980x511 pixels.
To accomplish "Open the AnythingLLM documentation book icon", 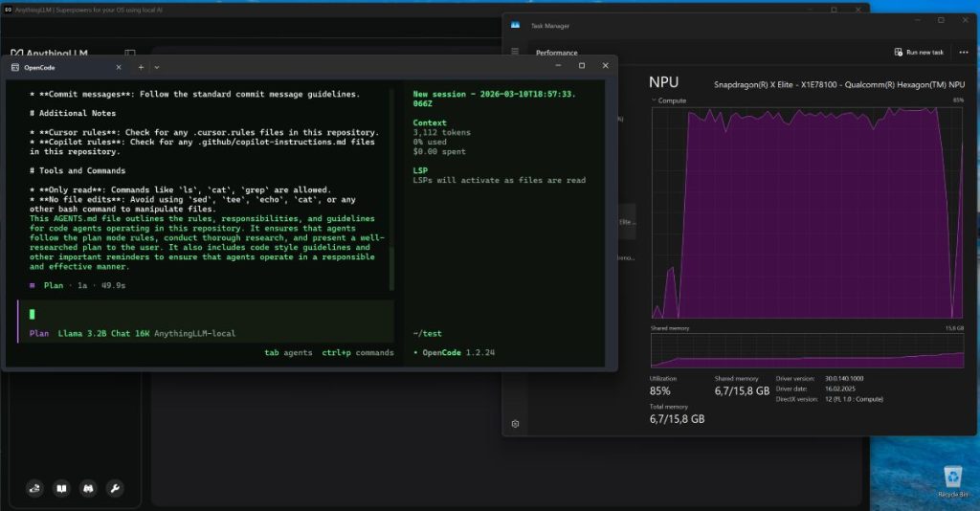I will pyautogui.click(x=61, y=489).
